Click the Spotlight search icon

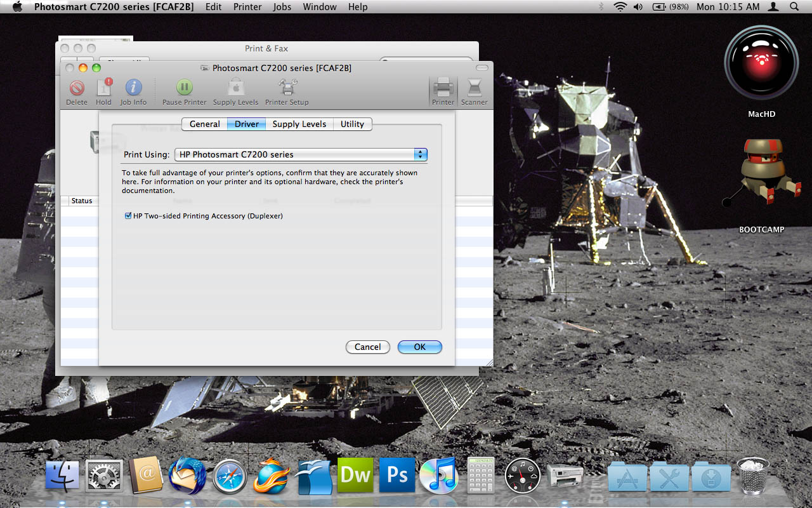click(x=794, y=6)
